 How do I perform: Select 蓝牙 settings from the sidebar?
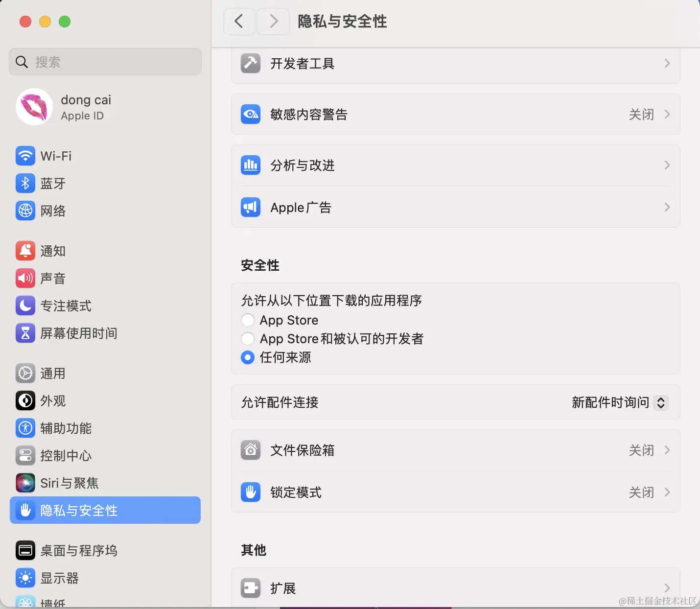click(x=53, y=183)
